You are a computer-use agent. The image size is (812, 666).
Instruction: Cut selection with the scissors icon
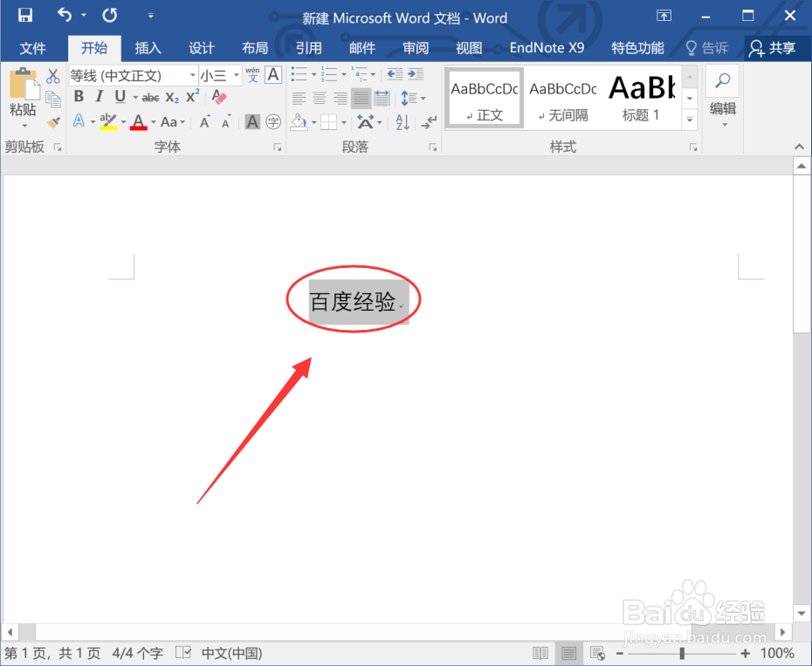(52, 76)
